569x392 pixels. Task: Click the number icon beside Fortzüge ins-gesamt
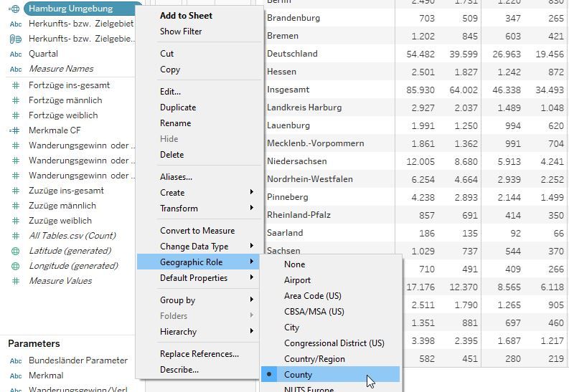(15, 85)
